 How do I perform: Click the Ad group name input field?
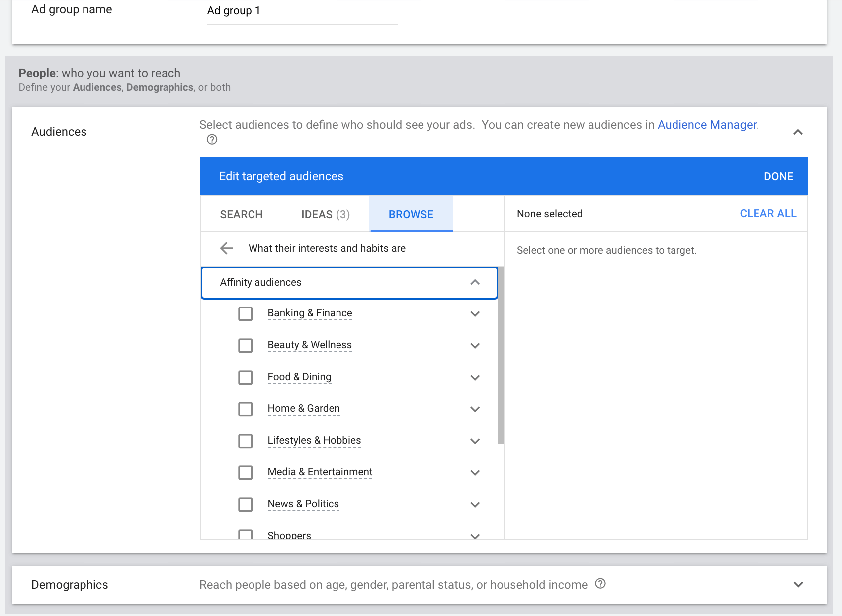click(x=302, y=11)
